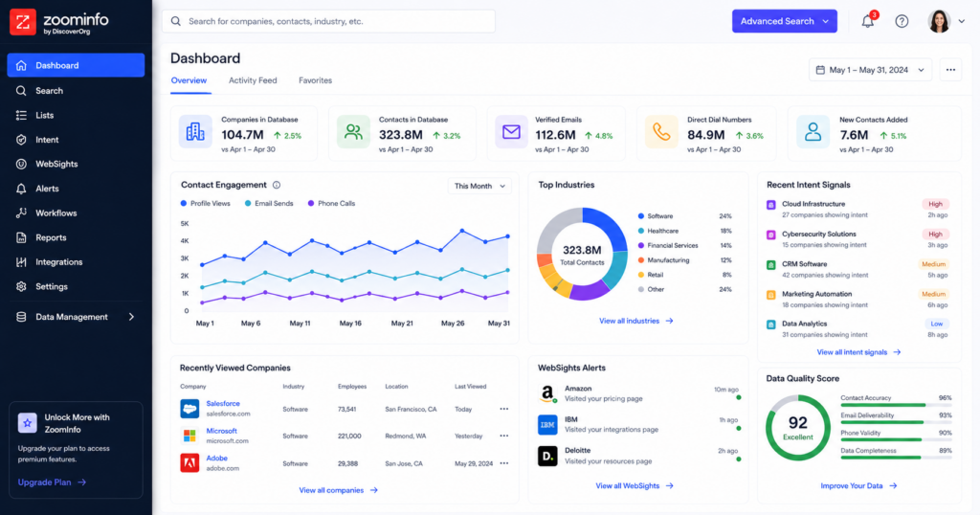Go to Dashboard in the sidebar

tap(76, 65)
